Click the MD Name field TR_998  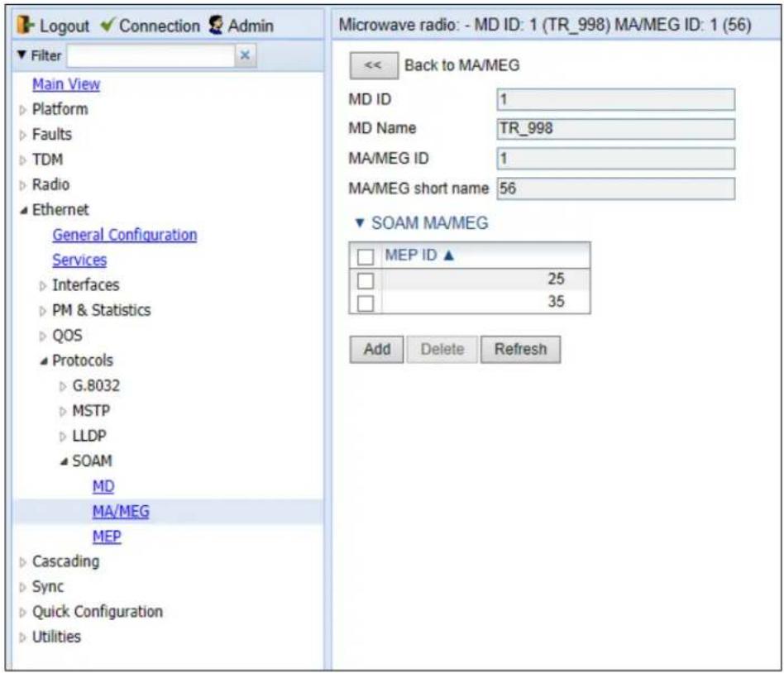tap(616, 128)
